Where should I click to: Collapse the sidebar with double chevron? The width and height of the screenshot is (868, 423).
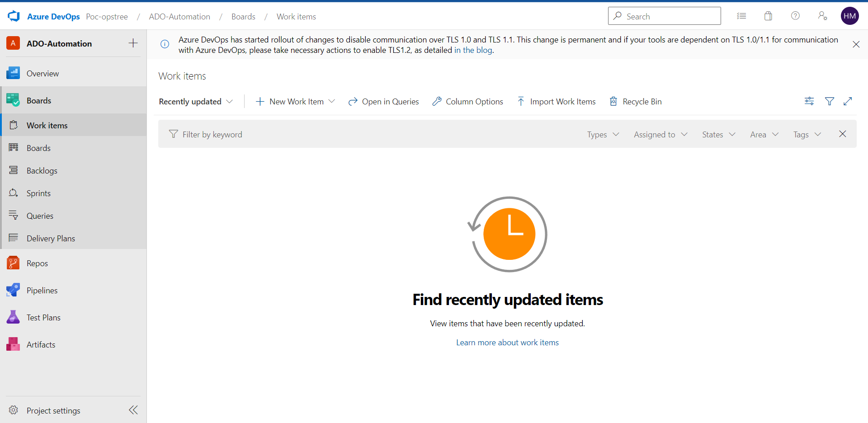point(133,410)
